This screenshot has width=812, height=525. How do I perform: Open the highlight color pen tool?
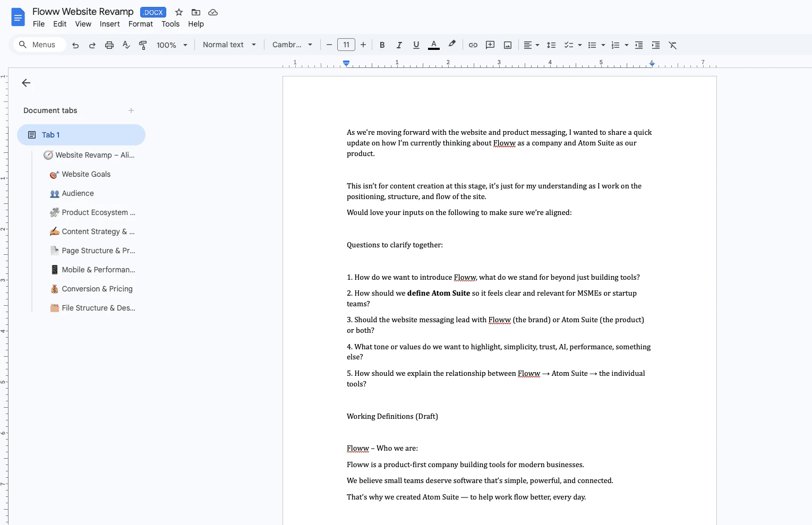[452, 45]
